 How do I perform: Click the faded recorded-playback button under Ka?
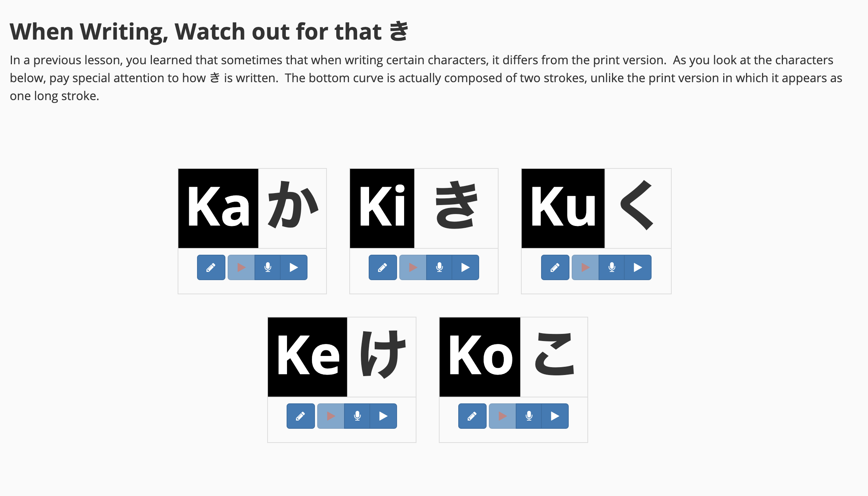[x=241, y=267]
